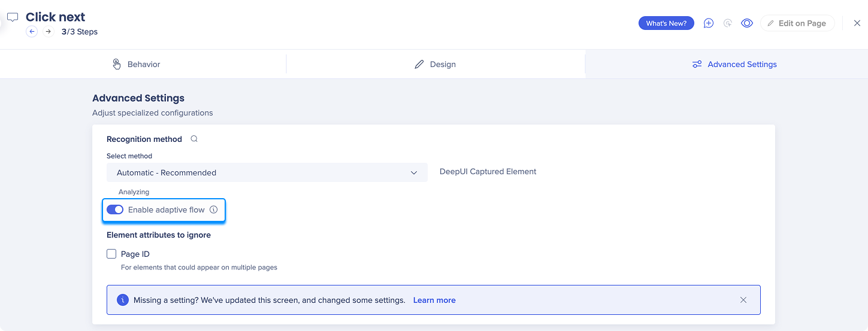The width and height of the screenshot is (868, 331).
Task: Click the info icon in the blue banner
Action: pos(123,300)
